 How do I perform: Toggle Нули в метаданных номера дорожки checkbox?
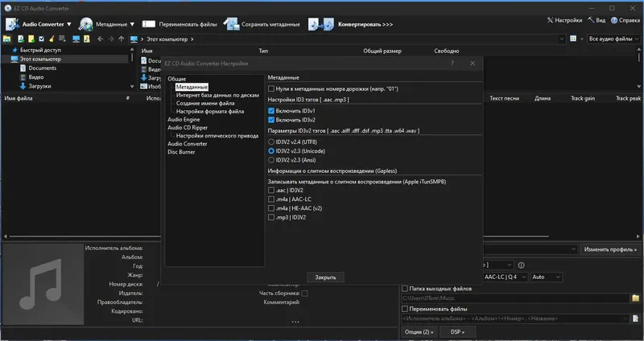click(271, 88)
